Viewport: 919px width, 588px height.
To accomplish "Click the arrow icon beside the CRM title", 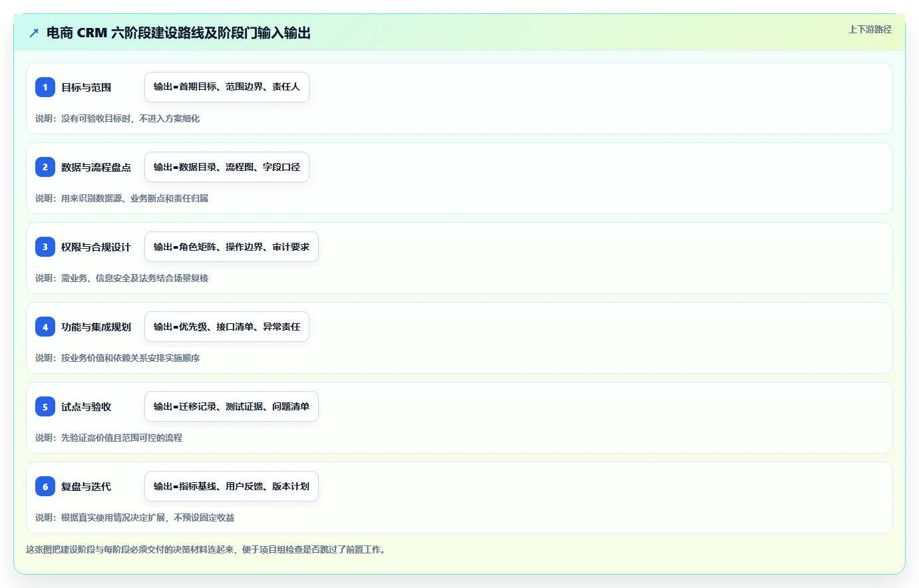I will pos(34,33).
